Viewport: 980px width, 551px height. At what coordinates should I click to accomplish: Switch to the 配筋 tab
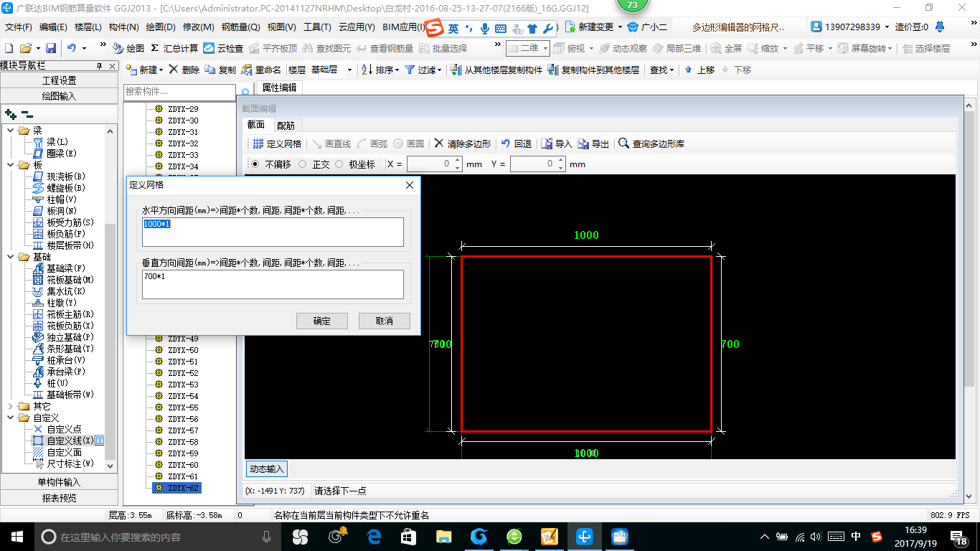(x=286, y=126)
